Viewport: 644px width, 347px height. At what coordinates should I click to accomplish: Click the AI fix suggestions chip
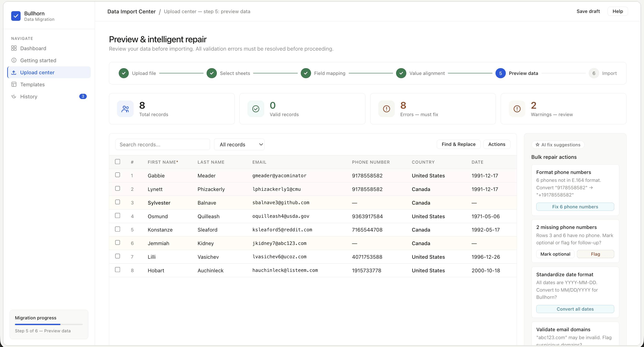tap(558, 145)
